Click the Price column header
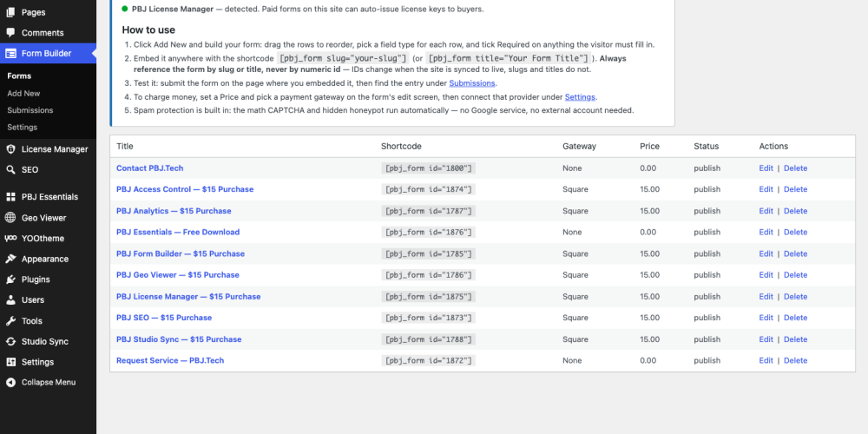Screen dimensions: 868x434 (650, 146)
